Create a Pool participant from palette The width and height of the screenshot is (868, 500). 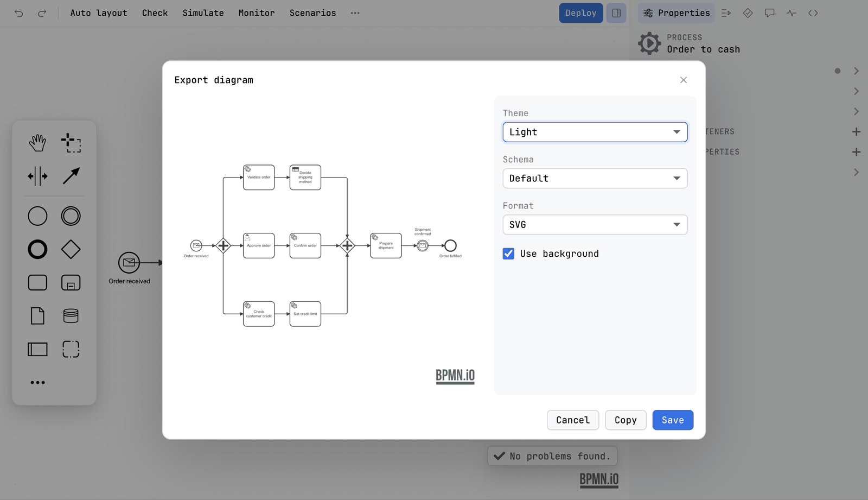point(37,349)
